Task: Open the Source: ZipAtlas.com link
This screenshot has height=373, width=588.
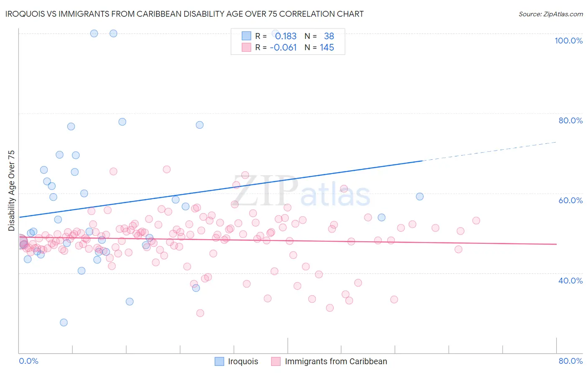Action: click(x=551, y=14)
